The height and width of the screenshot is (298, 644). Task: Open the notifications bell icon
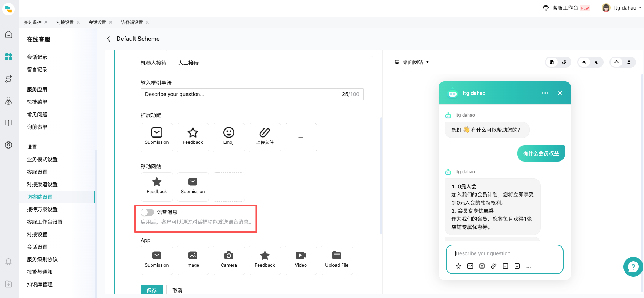tap(8, 262)
